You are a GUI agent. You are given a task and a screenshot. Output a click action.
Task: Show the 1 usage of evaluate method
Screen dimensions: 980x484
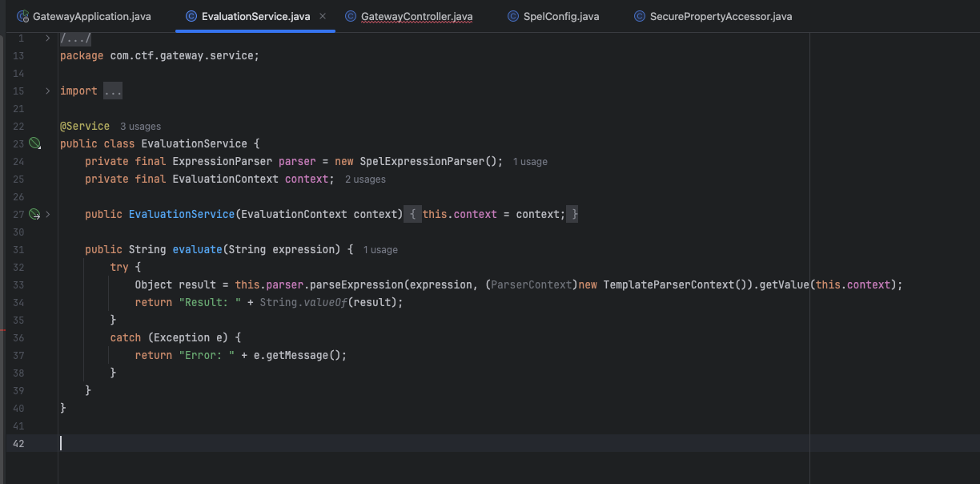point(380,250)
